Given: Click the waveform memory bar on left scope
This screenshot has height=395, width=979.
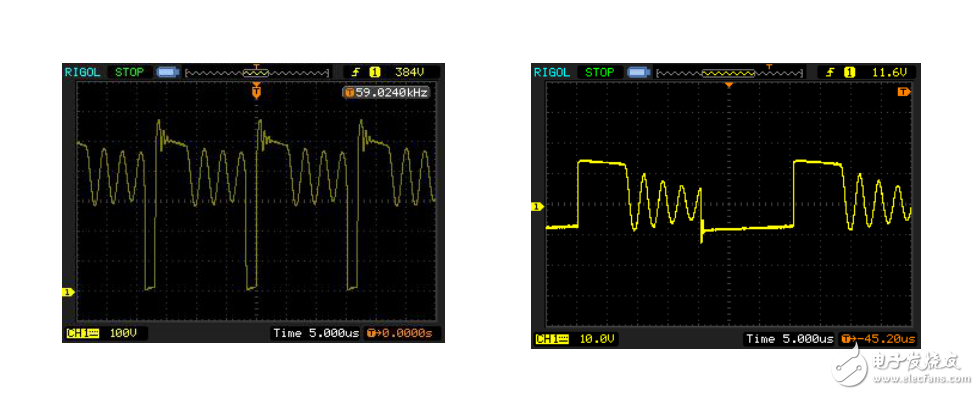Looking at the screenshot, I should click(257, 72).
